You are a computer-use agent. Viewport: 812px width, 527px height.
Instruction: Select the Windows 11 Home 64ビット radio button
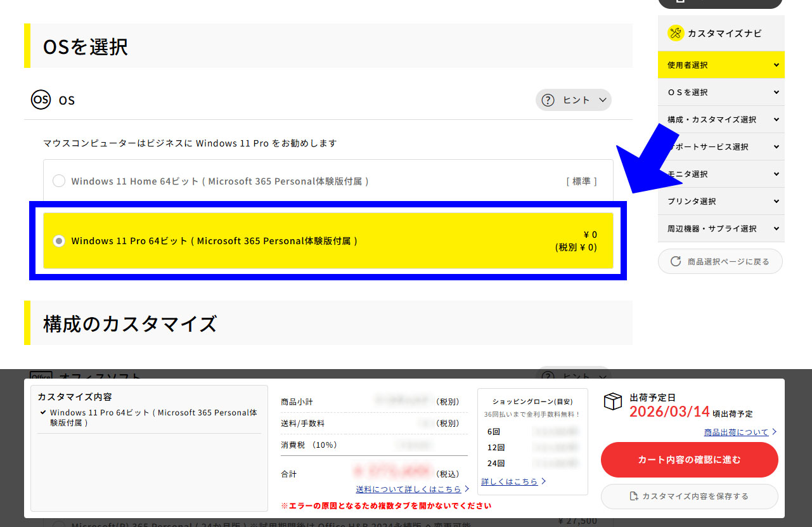coord(59,181)
